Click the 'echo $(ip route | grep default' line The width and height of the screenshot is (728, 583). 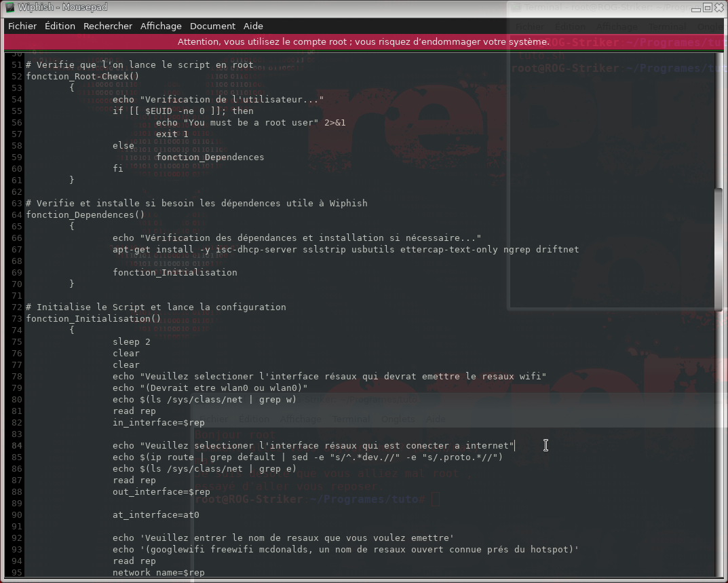308,457
